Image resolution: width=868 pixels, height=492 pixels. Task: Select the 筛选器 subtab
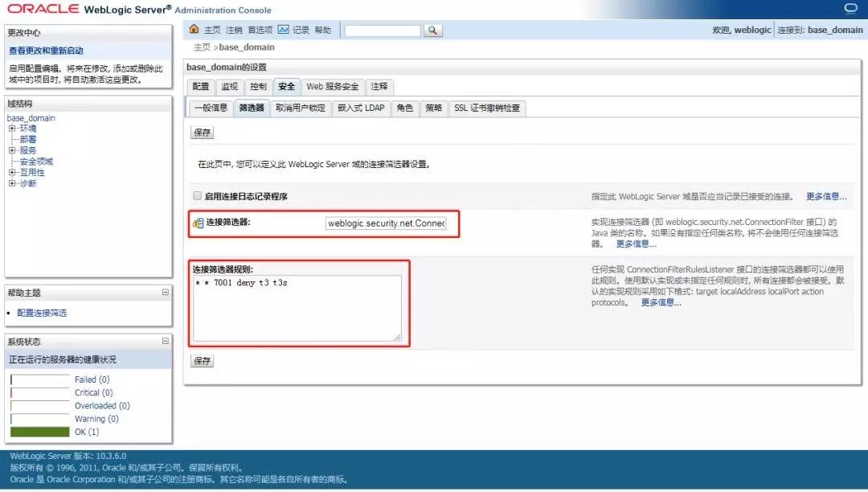(x=252, y=108)
